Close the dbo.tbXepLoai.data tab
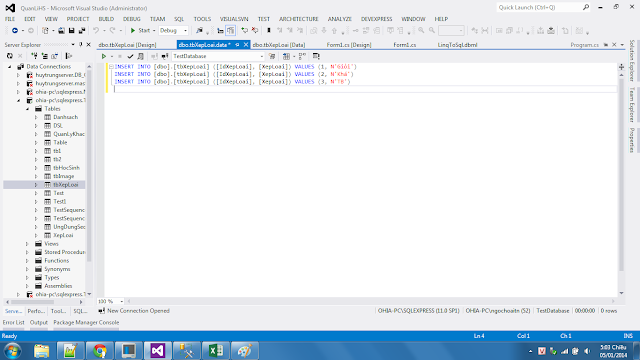This screenshot has width=640, height=360. click(x=246, y=45)
